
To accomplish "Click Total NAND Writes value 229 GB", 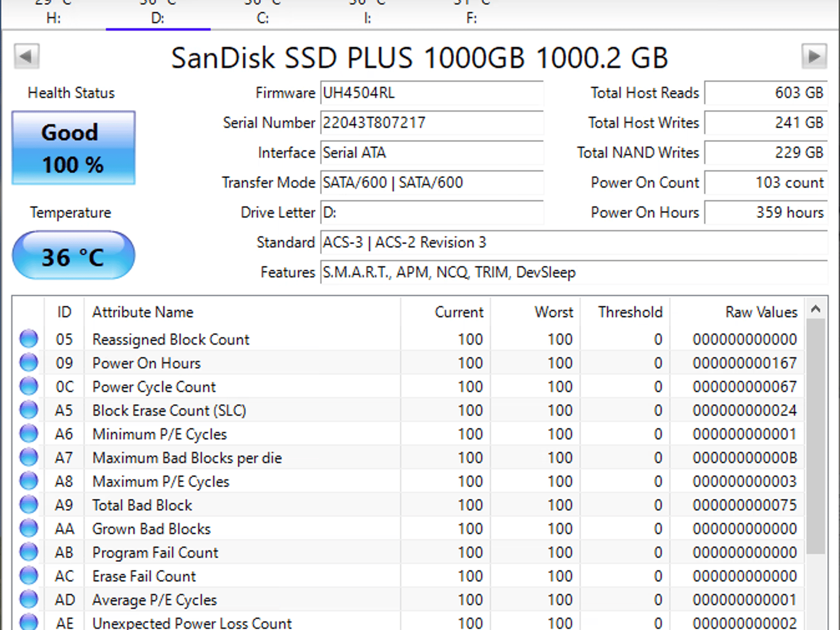I will coord(766,153).
